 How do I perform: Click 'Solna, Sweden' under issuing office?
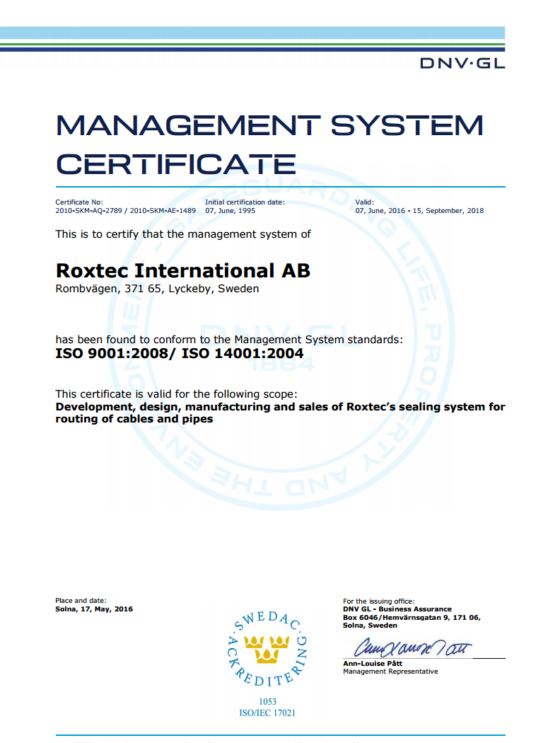click(x=371, y=626)
